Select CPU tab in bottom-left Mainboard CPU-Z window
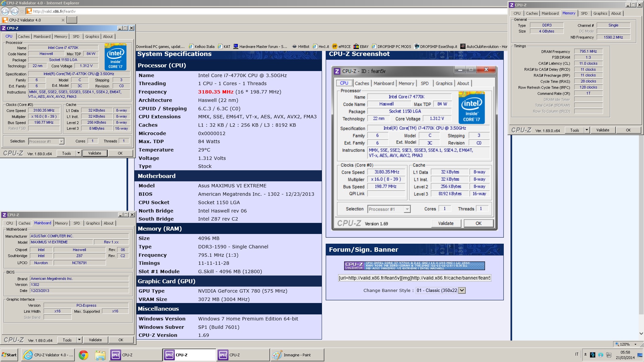 coord(9,223)
